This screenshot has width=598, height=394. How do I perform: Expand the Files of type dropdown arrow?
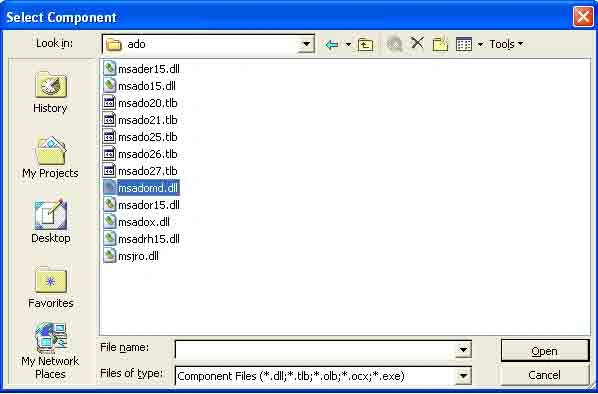463,376
